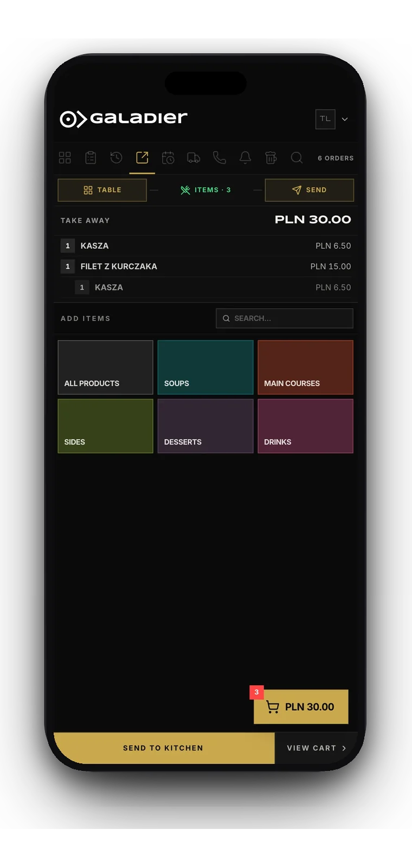Switch to the Items · 3 step
Image resolution: width=412 pixels, height=868 pixels.
click(x=205, y=190)
